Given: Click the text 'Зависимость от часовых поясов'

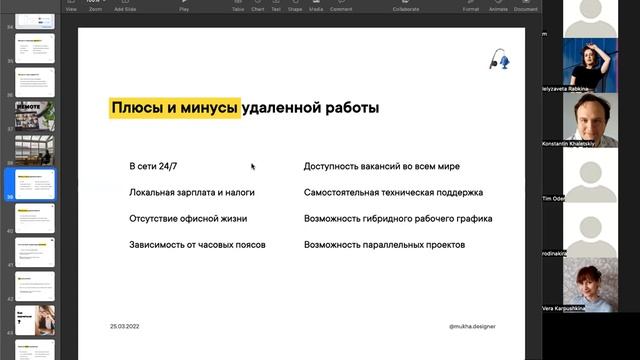Looking at the screenshot, I should (x=197, y=244).
